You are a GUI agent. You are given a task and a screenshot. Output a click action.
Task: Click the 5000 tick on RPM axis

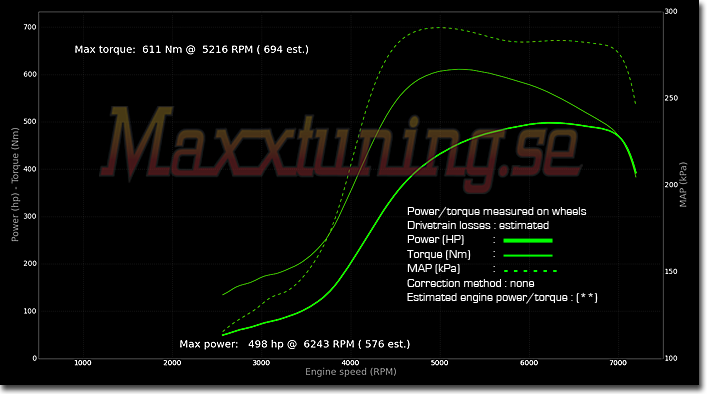click(439, 362)
